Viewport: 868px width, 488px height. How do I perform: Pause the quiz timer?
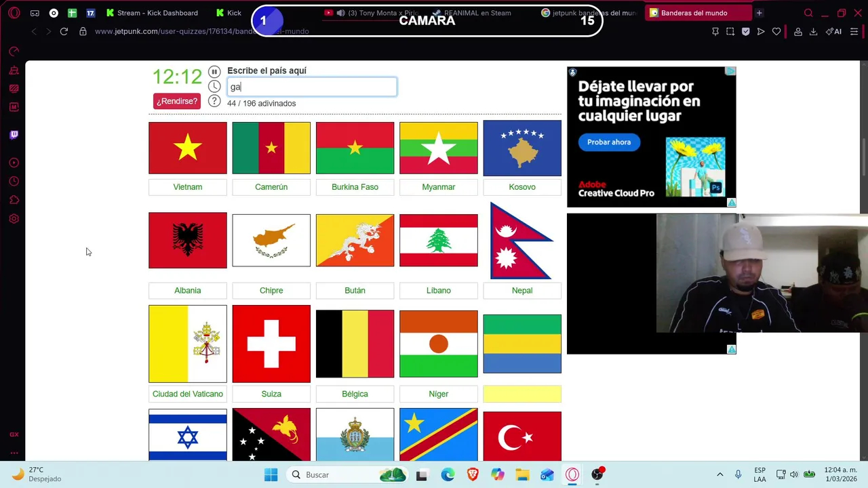click(214, 72)
